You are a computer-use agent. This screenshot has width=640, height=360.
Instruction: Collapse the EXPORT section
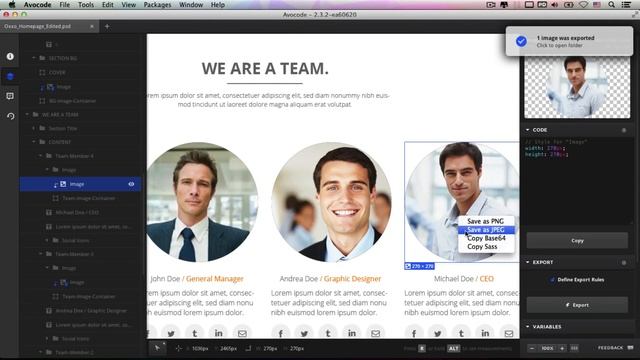point(527,262)
